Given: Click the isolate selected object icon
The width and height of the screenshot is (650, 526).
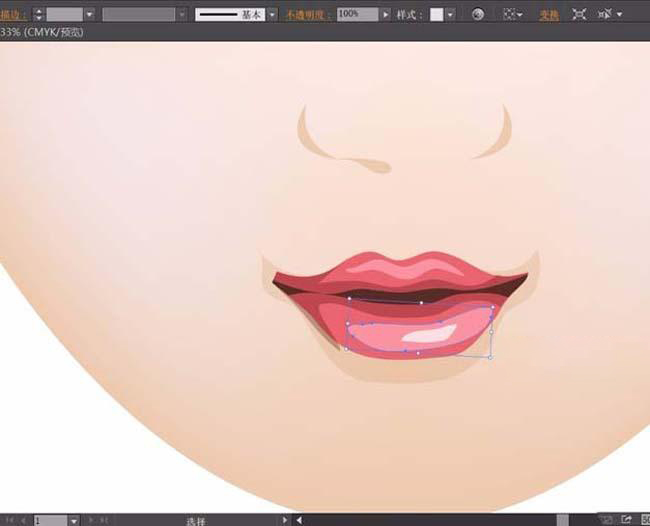Looking at the screenshot, I should pyautogui.click(x=579, y=15).
